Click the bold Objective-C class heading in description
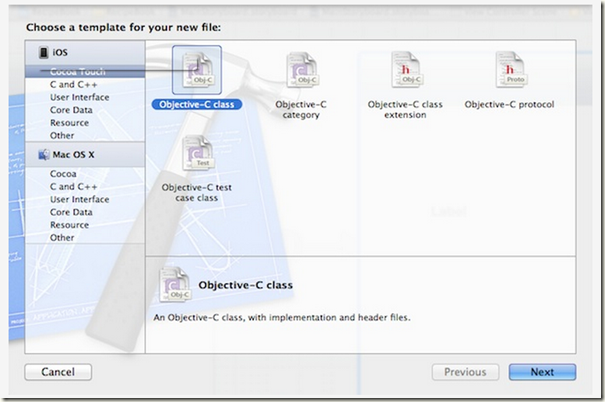 point(245,285)
